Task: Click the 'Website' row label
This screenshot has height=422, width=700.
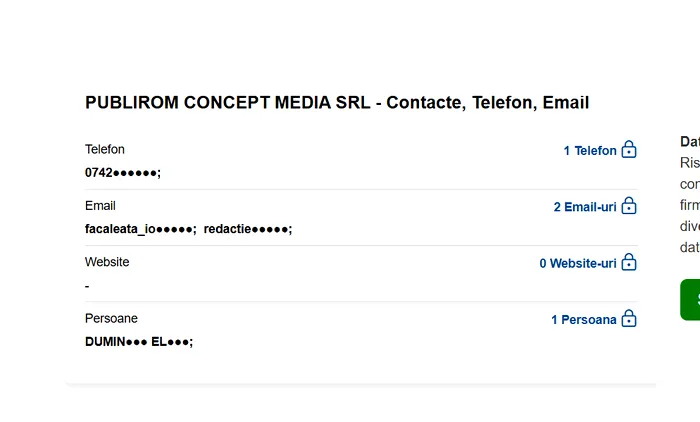Action: point(107,262)
